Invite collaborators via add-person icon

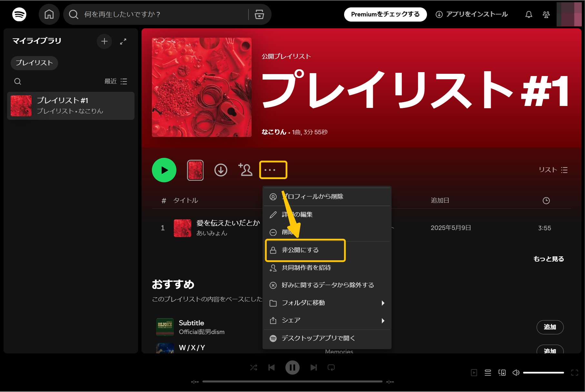click(x=245, y=170)
